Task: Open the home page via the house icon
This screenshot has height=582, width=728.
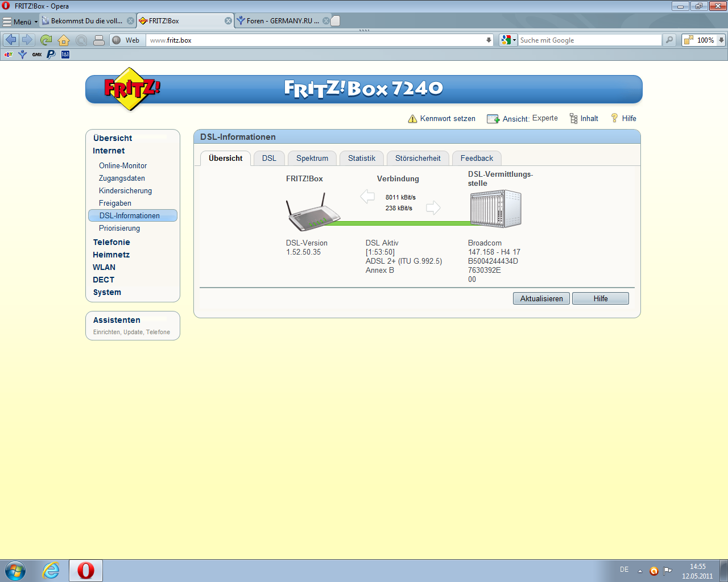Action: click(64, 40)
